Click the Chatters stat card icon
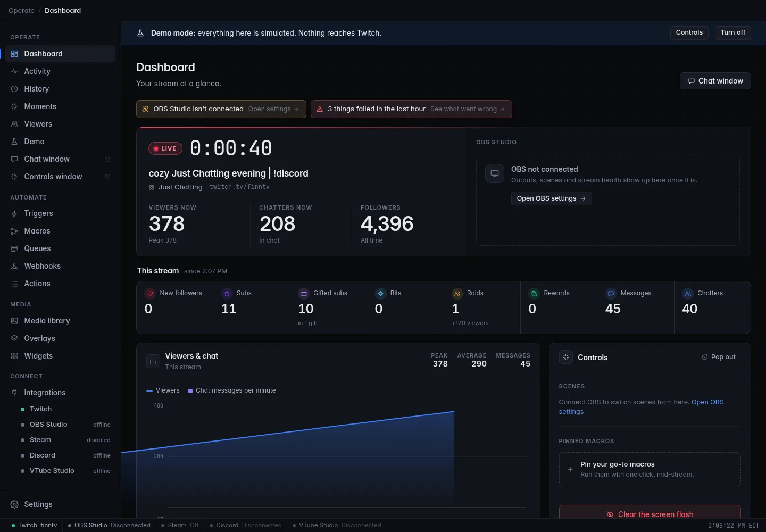Viewport: 766px width, 532px height. (688, 293)
